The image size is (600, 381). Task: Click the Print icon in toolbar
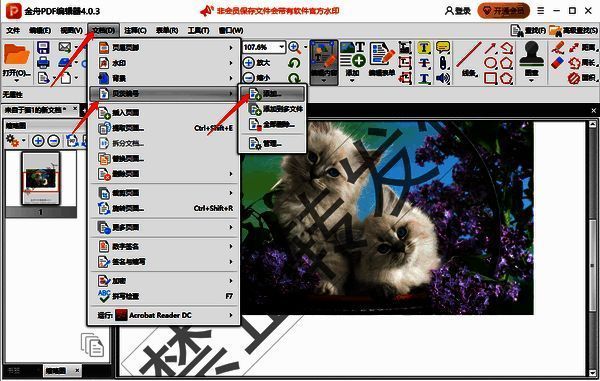(43, 62)
